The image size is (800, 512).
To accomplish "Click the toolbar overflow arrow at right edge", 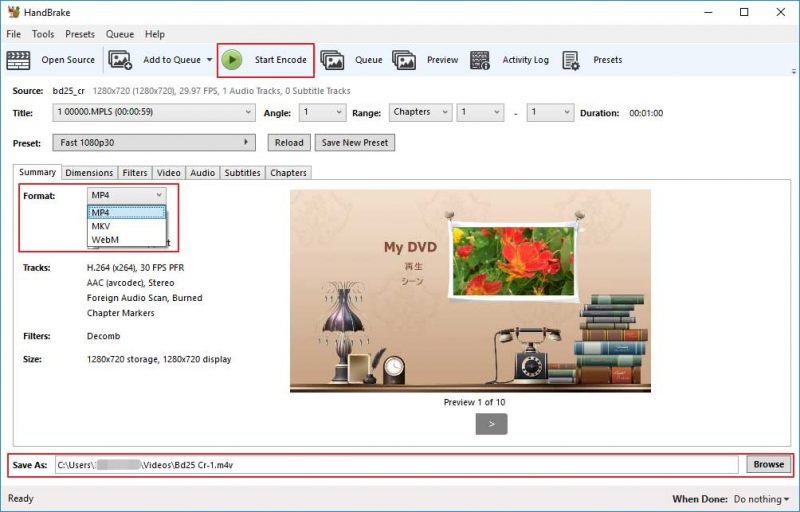I will [x=793, y=71].
